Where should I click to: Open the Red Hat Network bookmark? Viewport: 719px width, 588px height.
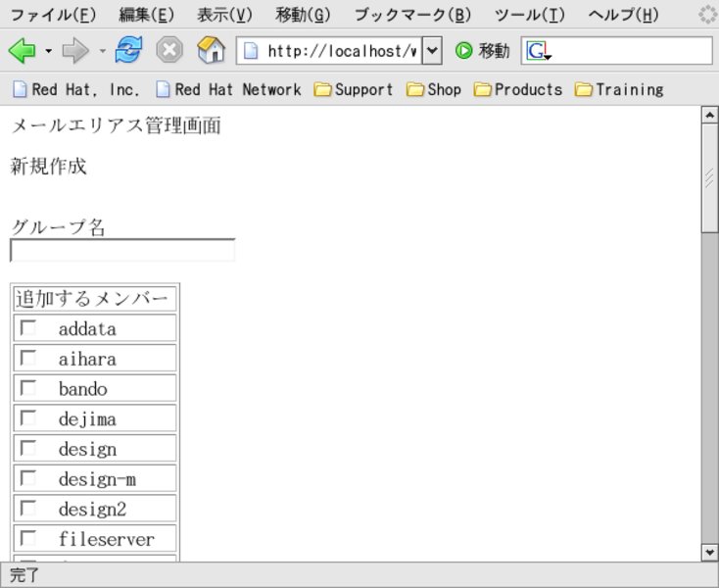228,89
